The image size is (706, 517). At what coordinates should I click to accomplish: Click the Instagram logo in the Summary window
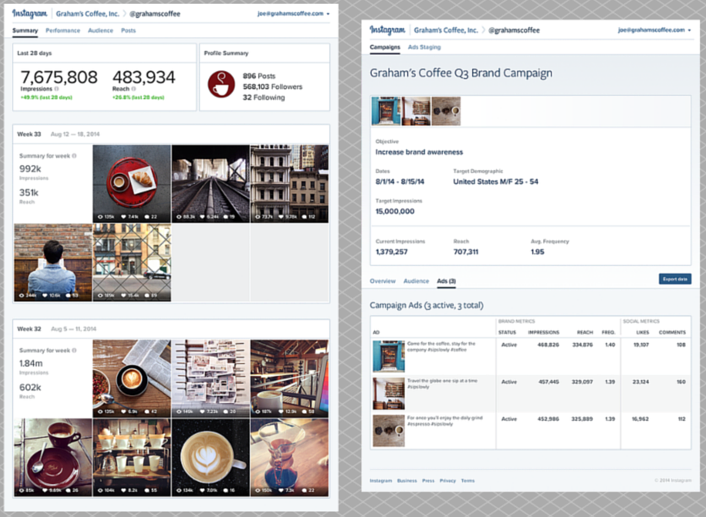[x=29, y=14]
